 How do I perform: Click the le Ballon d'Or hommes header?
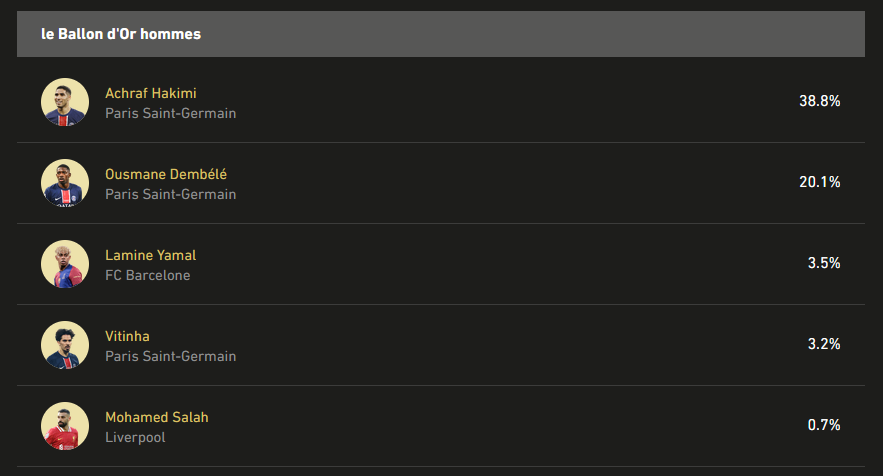pyautogui.click(x=121, y=34)
